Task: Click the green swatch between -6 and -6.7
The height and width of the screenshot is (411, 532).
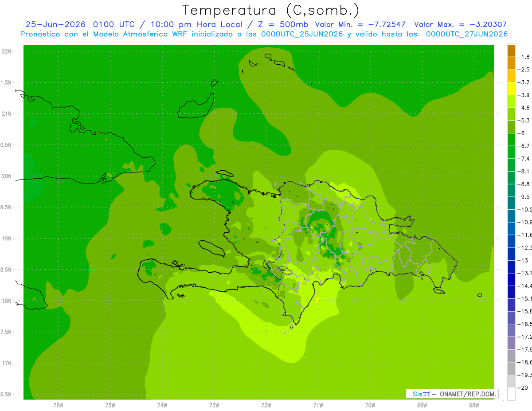Action: (x=511, y=140)
